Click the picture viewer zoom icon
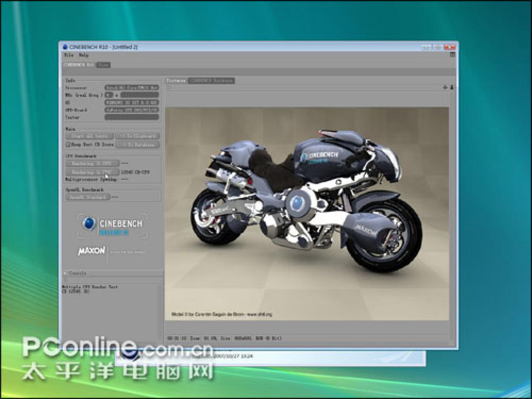The width and height of the screenshot is (532, 399). 452,87
